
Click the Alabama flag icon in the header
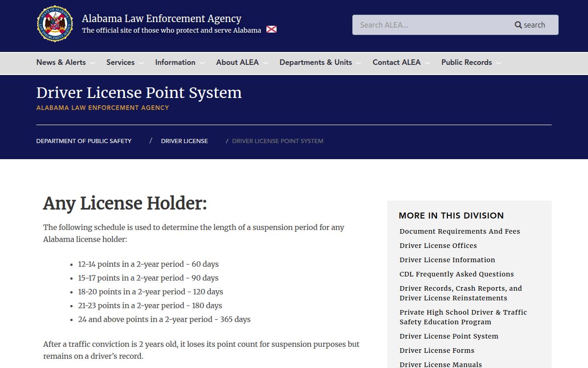click(x=271, y=29)
